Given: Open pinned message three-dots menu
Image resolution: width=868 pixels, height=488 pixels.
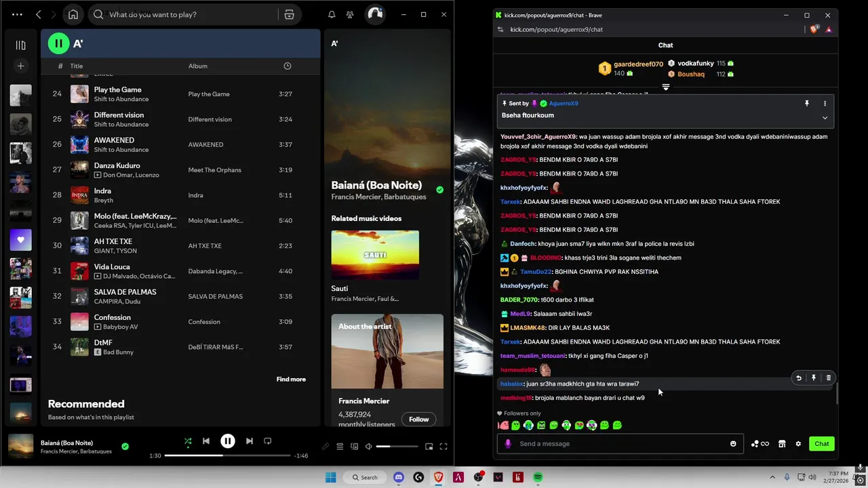Looking at the screenshot, I should point(825,104).
